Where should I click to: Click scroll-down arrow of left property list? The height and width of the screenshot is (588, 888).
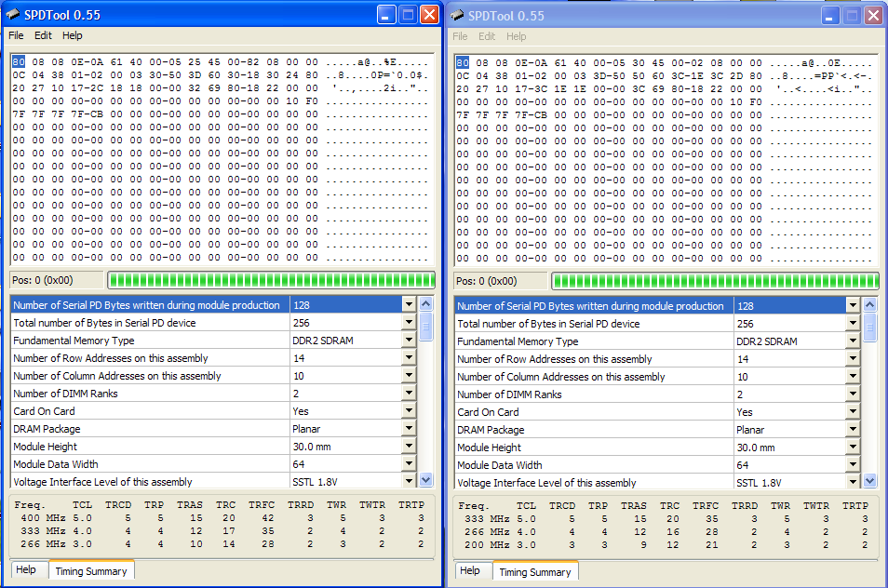426,480
